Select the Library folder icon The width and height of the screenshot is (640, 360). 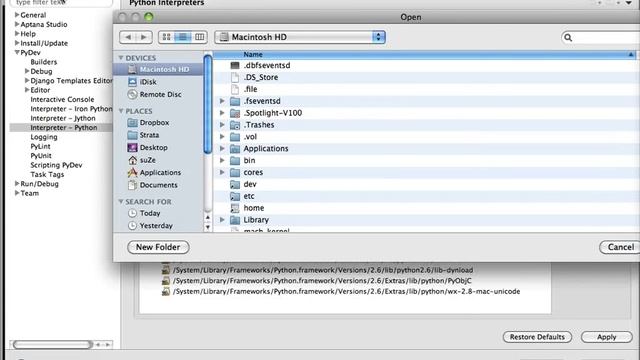[x=235, y=220]
